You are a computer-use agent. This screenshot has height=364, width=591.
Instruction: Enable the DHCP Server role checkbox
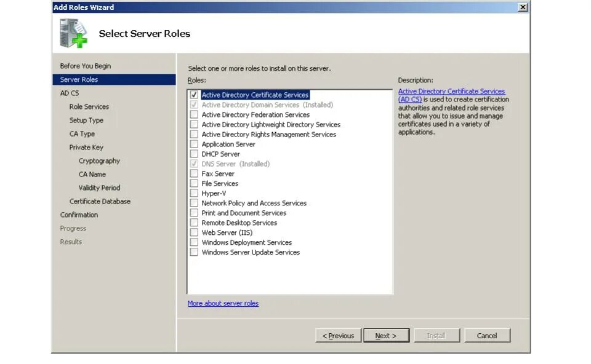click(x=194, y=154)
